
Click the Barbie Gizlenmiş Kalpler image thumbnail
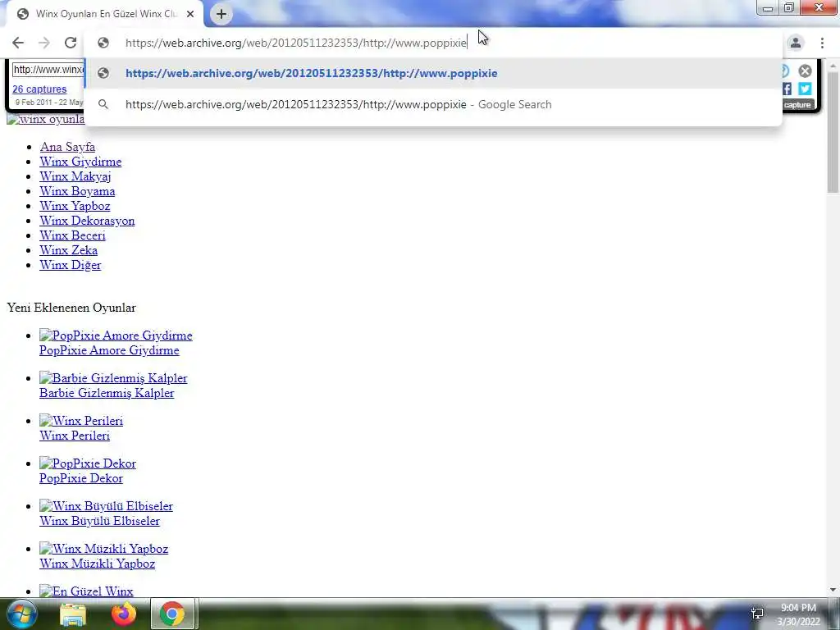click(113, 378)
